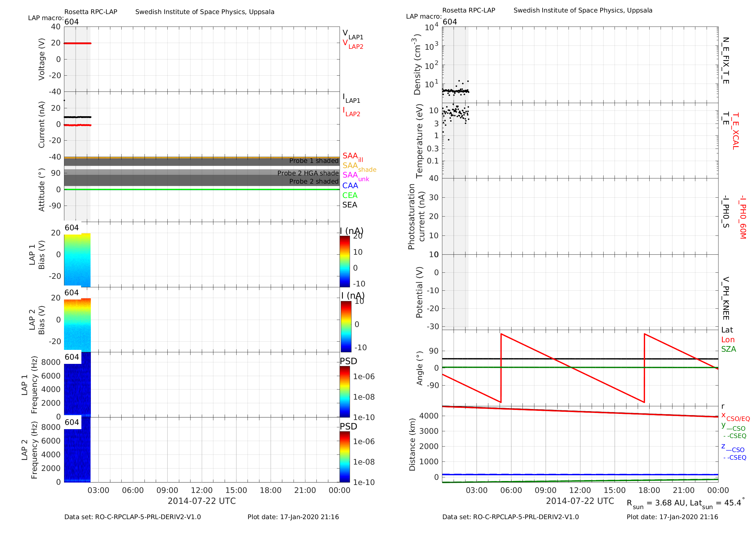756x535 pixels.
Task: Click the LAP 2 current colorbar
Action: 346,326
